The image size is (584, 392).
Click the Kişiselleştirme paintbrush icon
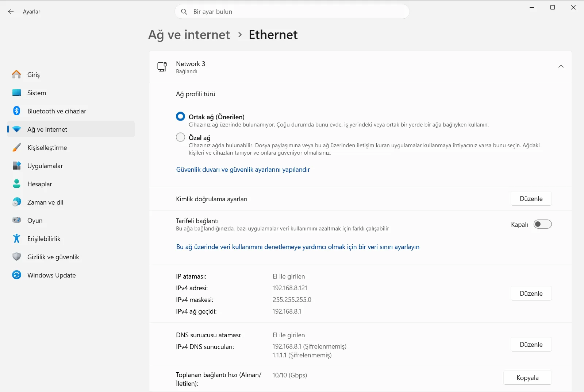pos(16,147)
